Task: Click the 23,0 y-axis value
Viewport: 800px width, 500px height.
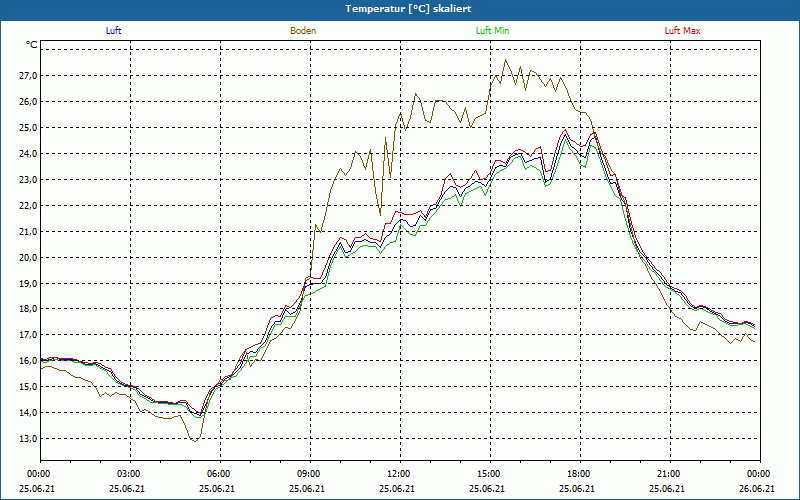Action: 28,180
